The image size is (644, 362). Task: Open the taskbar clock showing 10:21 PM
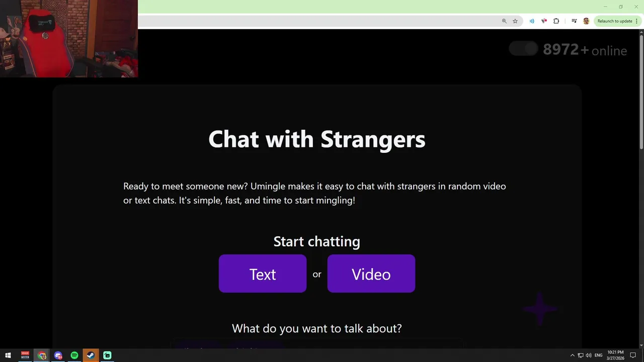(x=615, y=355)
